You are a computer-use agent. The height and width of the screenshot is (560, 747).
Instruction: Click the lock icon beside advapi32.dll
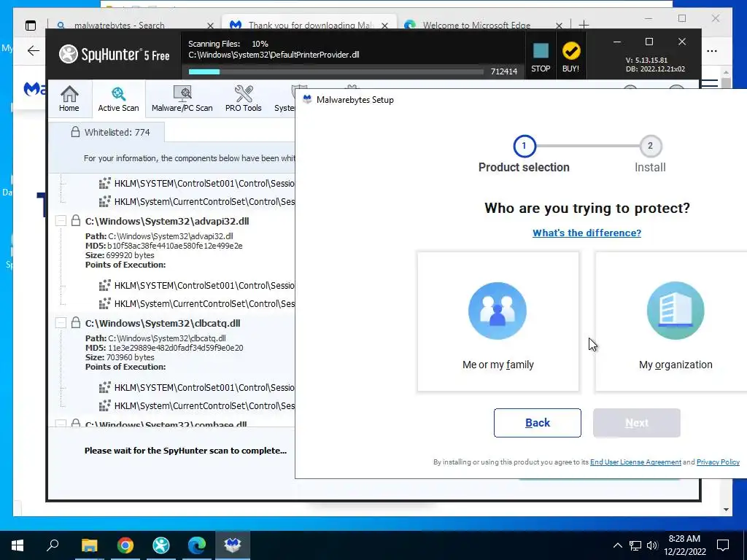[x=76, y=220]
